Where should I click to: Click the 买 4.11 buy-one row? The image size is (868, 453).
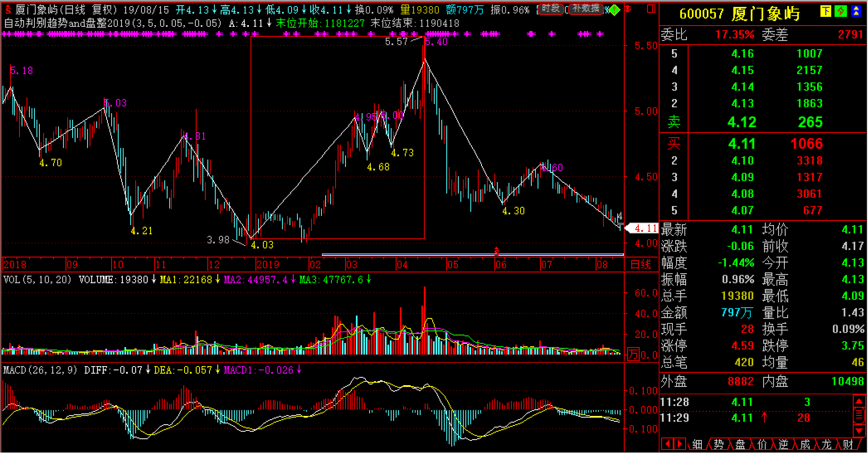pos(763,144)
